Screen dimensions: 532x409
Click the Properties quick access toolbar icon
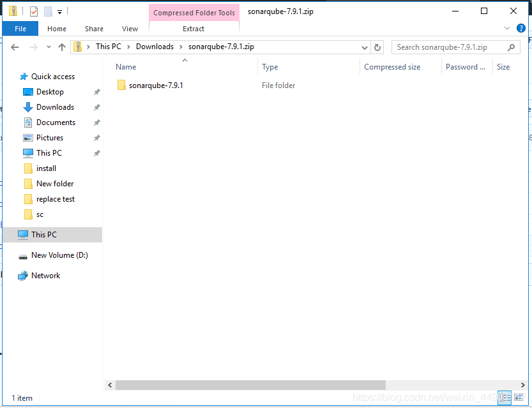coord(34,11)
